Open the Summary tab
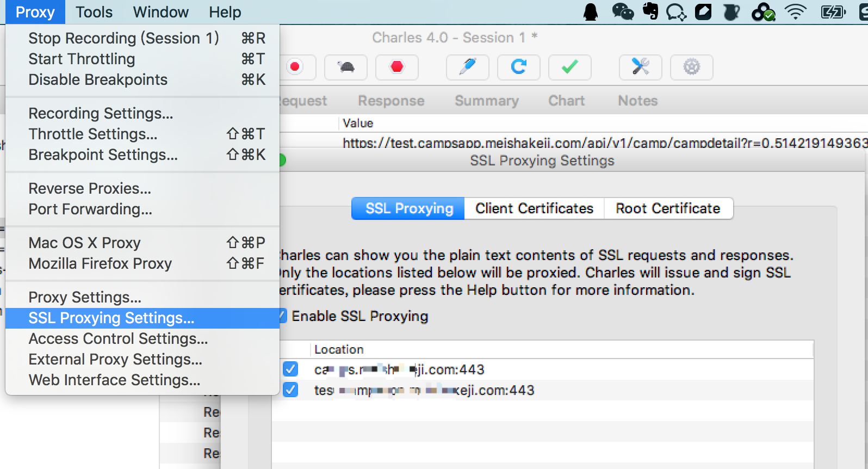Viewport: 868px width, 469px height. click(x=487, y=101)
